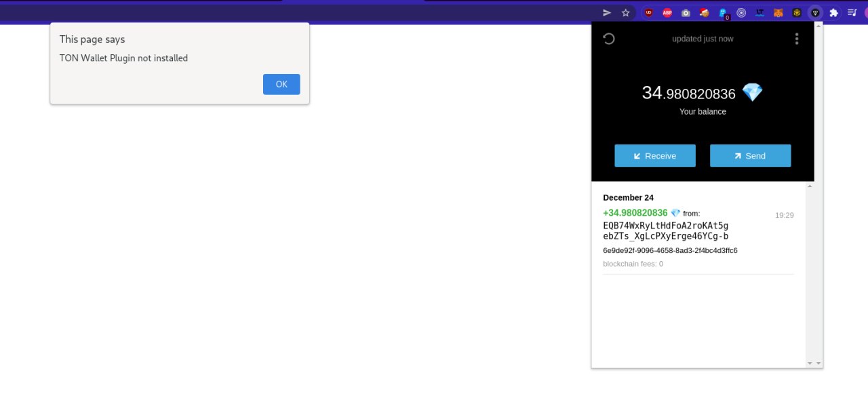Click the camera screenshot extension icon
Image resolution: width=868 pixels, height=394 pixels.
[686, 12]
